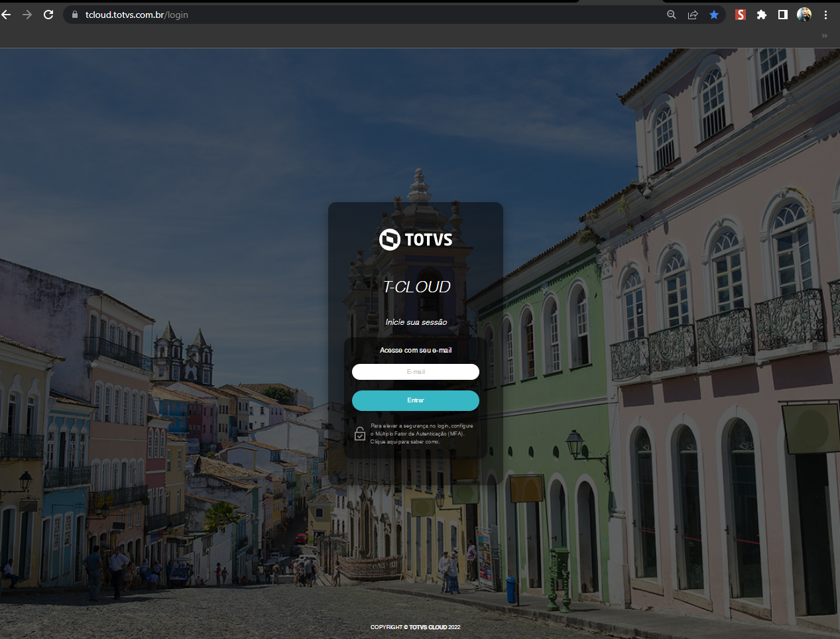This screenshot has height=639, width=840.
Task: Click the padlock site info icon
Action: click(75, 15)
